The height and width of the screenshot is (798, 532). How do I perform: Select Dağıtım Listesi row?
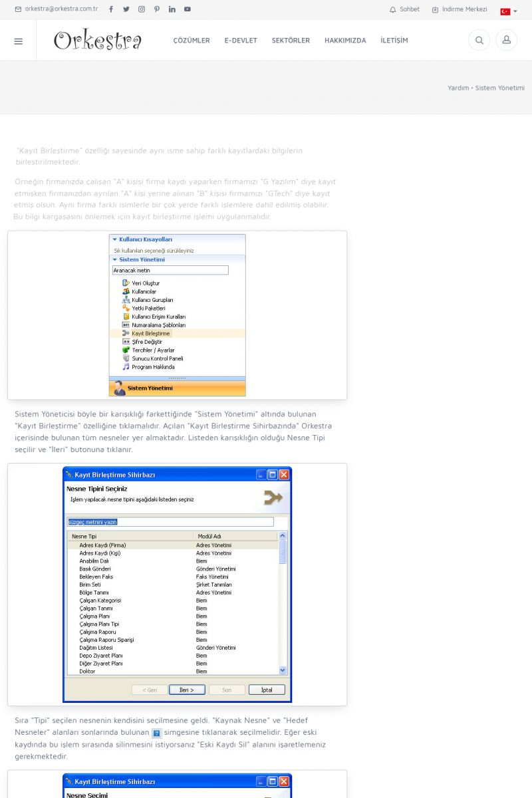tap(173, 648)
